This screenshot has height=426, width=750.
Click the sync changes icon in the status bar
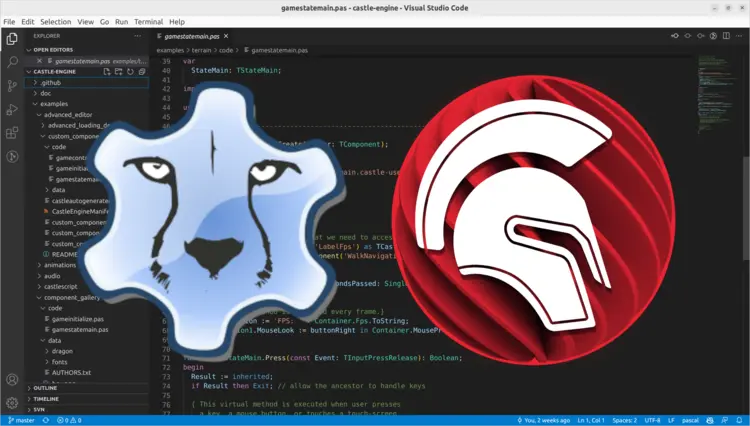pos(46,420)
